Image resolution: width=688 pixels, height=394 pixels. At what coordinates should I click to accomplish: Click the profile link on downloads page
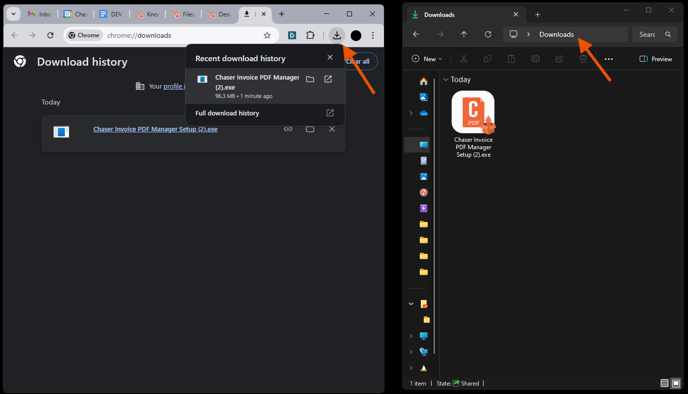point(174,86)
